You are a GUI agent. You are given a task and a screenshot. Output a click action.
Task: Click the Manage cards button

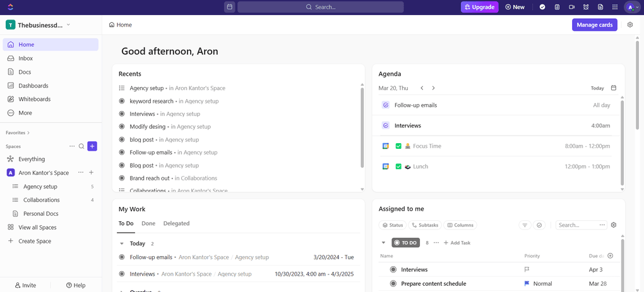pos(594,25)
